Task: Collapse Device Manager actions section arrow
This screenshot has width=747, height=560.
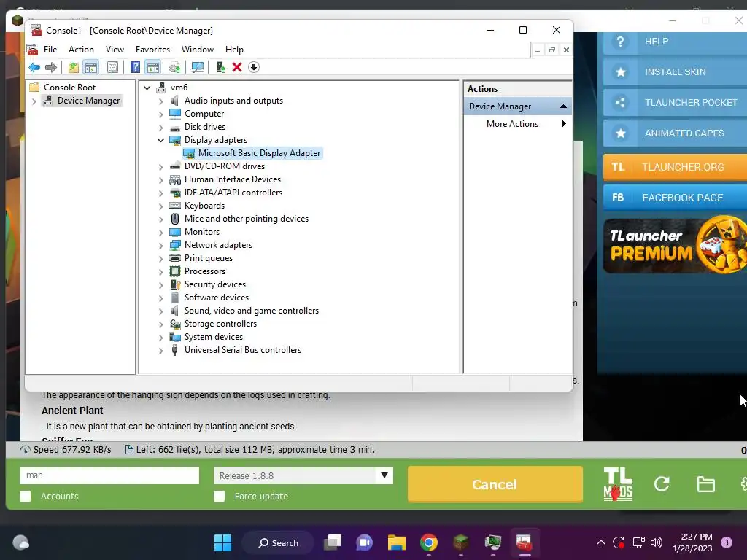Action: 563,106
